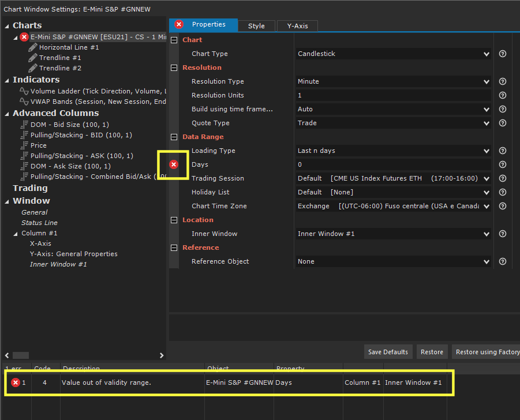Click the help icon for the Days field
The image size is (520, 420).
pos(503,164)
